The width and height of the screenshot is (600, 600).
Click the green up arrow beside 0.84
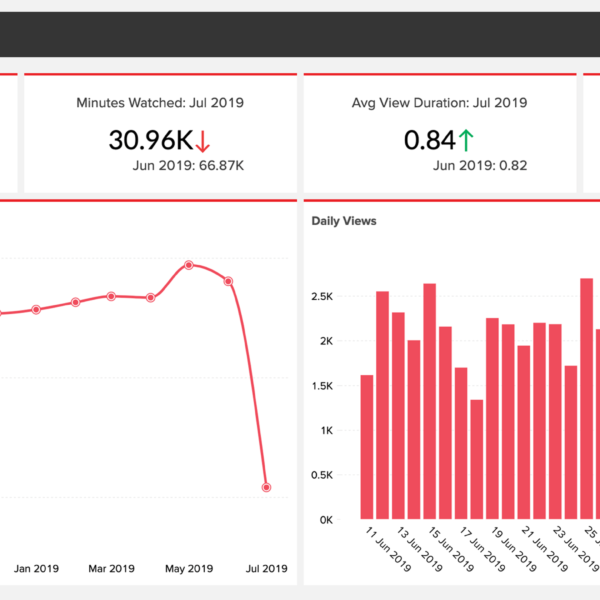tap(468, 141)
